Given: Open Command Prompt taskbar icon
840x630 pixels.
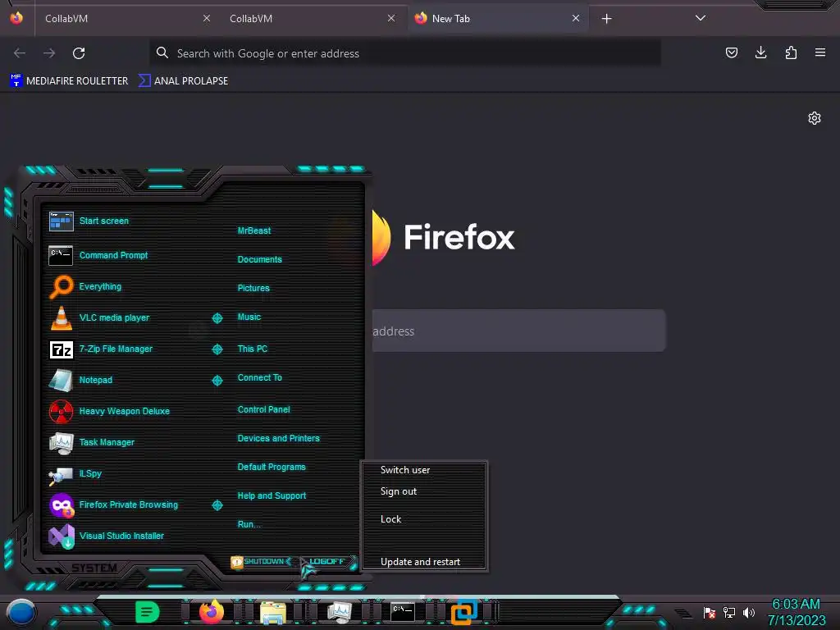Looking at the screenshot, I should pos(402,611).
